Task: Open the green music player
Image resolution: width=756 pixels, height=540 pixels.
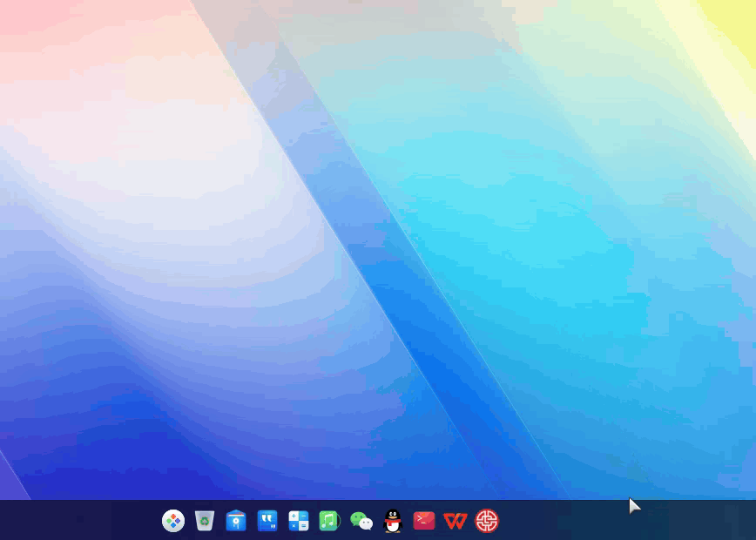Action: (x=330, y=521)
